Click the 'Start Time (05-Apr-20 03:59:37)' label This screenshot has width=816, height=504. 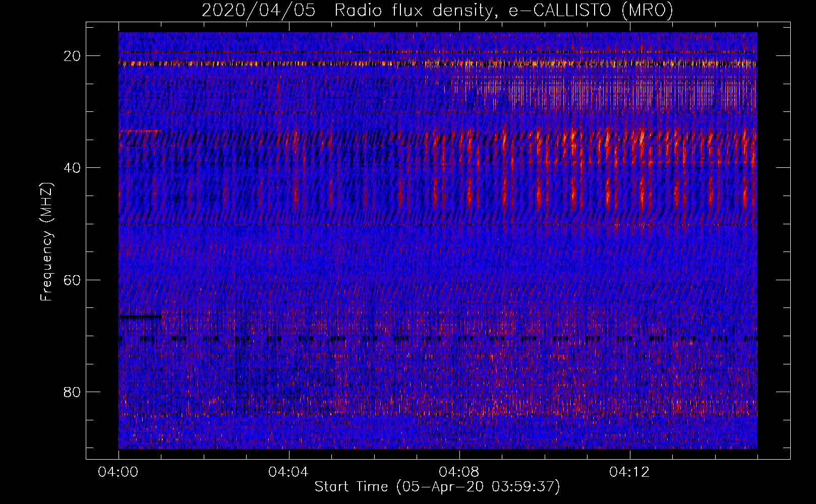(437, 487)
